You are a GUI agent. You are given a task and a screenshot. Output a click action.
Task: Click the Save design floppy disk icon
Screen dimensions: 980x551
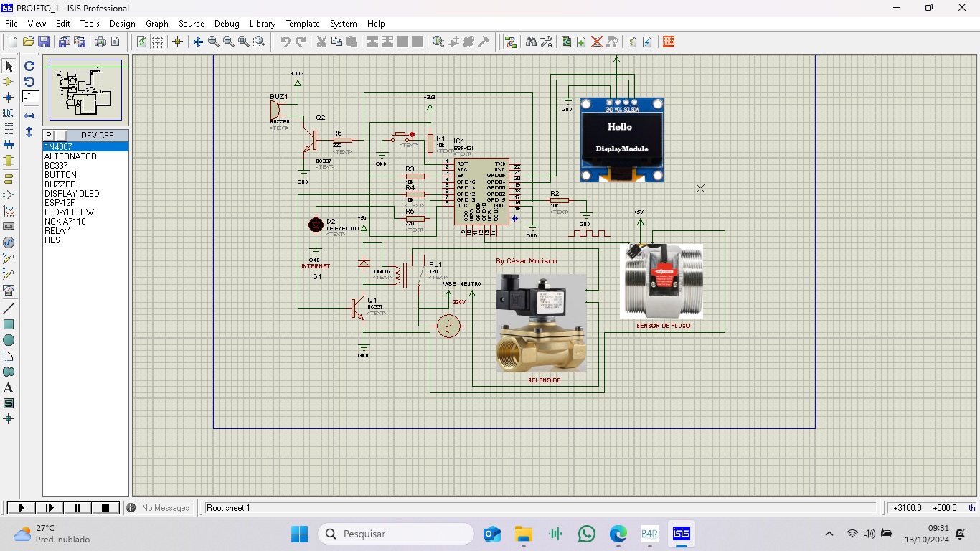[x=44, y=42]
